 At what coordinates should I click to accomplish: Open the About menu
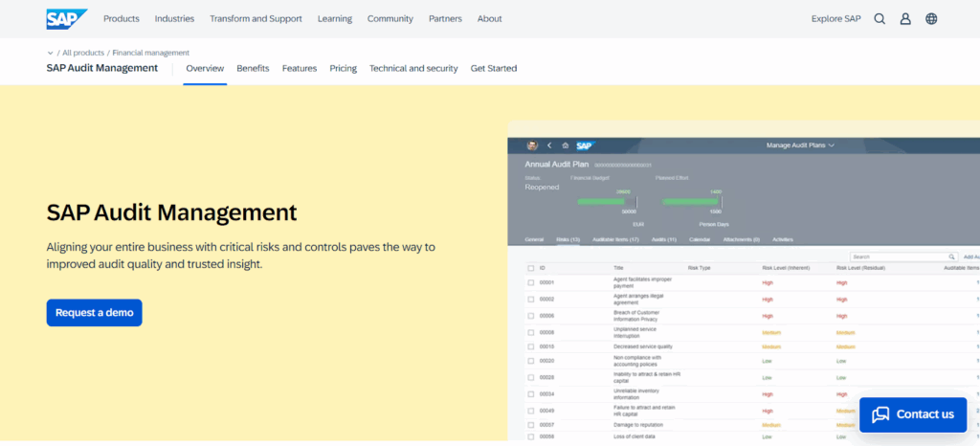pos(489,19)
